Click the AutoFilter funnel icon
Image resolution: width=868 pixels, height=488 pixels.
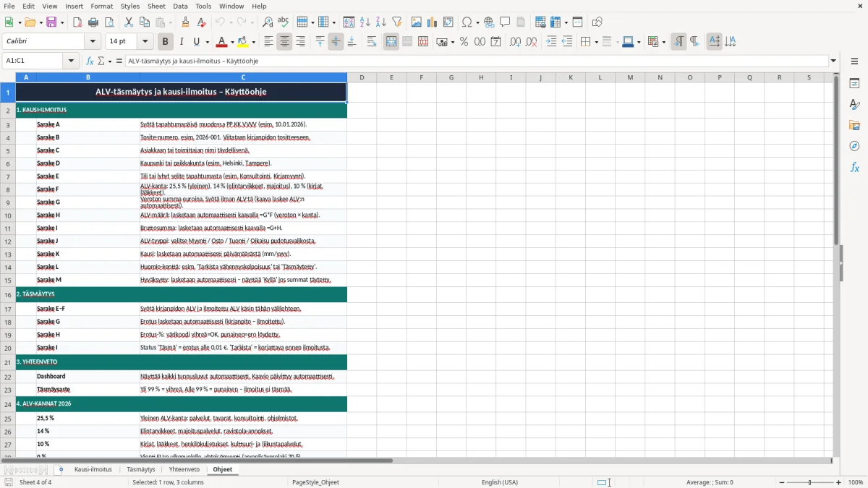396,22
